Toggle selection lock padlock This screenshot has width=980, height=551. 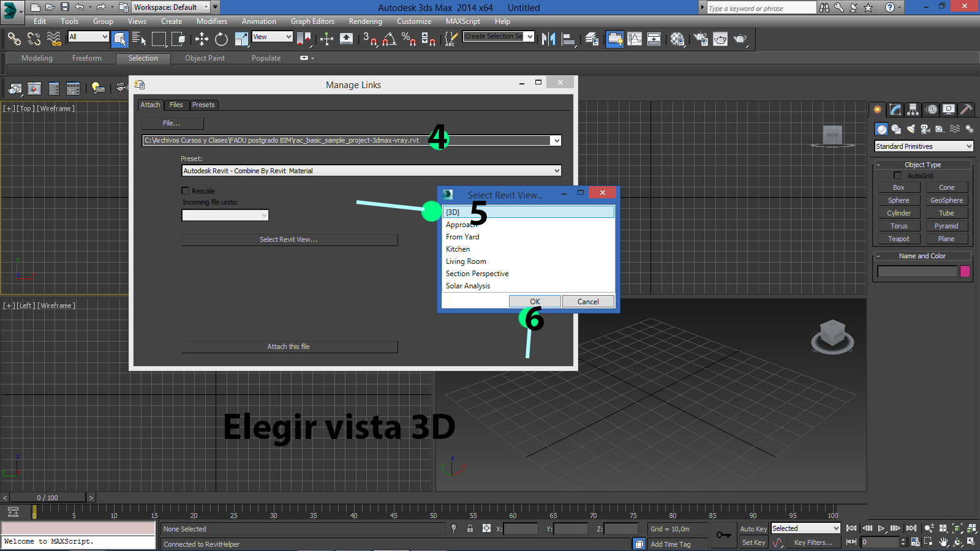click(470, 528)
